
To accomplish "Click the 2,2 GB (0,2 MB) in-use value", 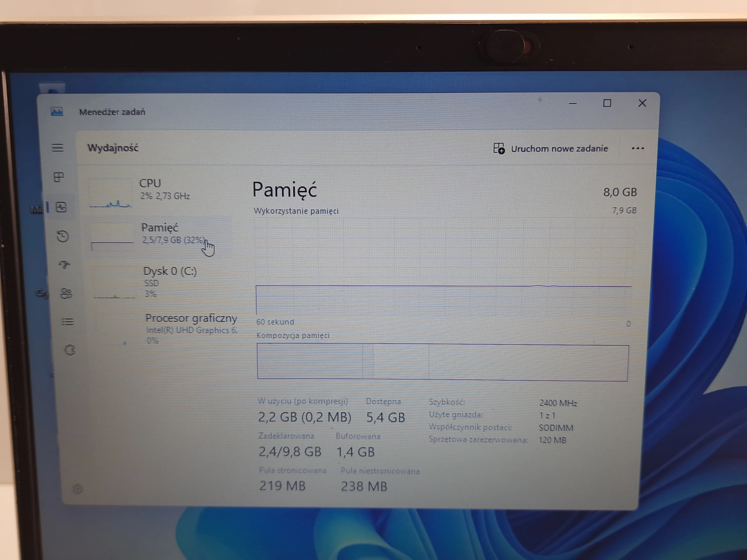I will coord(305,417).
